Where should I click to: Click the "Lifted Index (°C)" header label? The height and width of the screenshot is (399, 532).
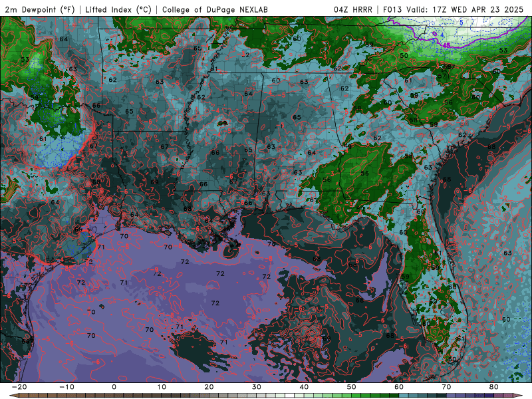point(118,9)
